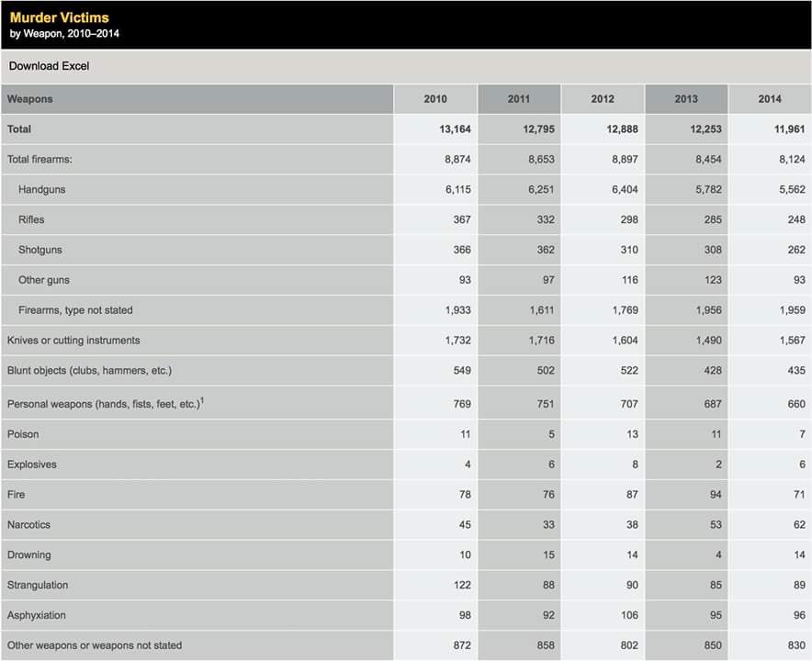The image size is (812, 661).
Task: Click the Handguns row label
Action: pos(42,189)
